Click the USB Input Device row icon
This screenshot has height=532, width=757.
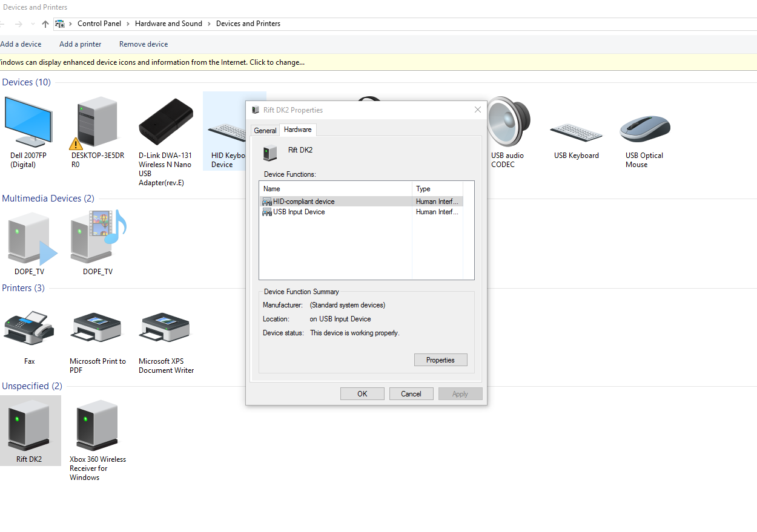(x=266, y=212)
